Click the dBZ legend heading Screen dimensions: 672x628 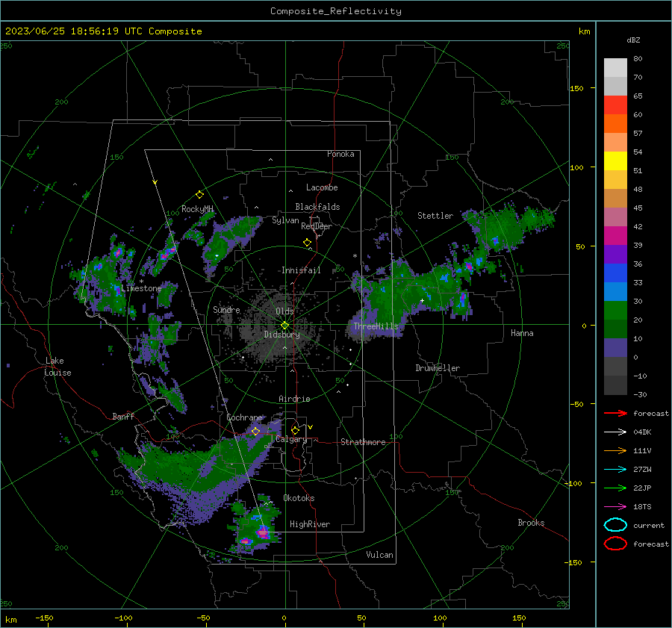(633, 40)
